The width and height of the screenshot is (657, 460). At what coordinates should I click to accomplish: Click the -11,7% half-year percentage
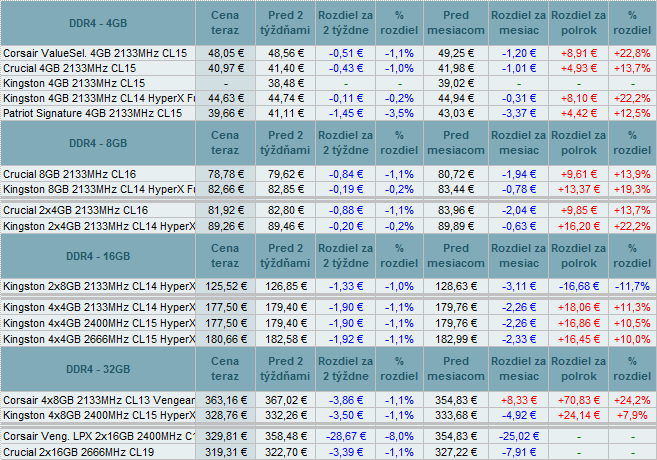pyautogui.click(x=632, y=287)
